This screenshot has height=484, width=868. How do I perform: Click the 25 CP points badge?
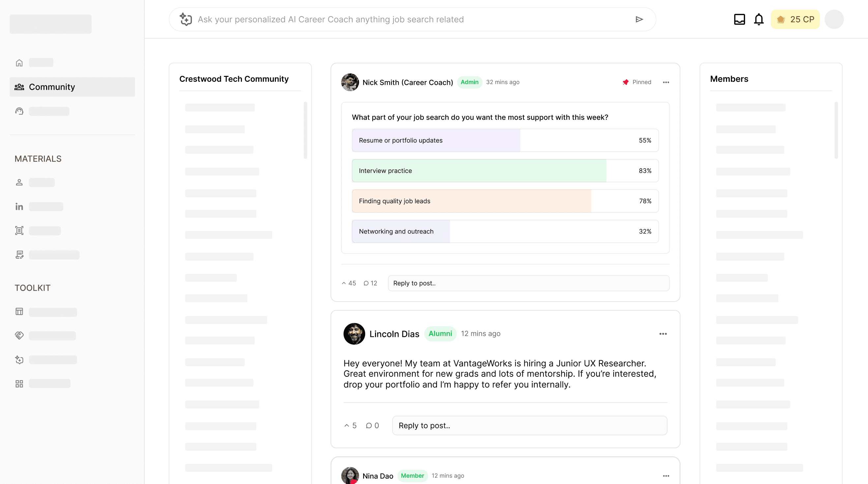pos(795,19)
